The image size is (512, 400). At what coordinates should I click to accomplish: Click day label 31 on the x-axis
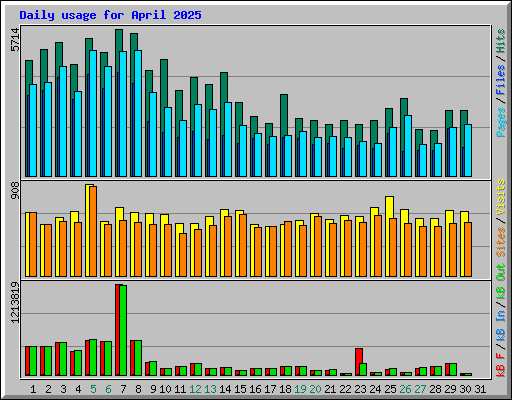(480, 389)
